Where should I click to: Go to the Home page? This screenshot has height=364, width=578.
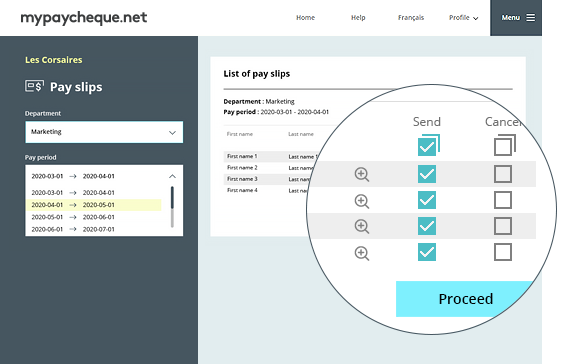tap(306, 17)
